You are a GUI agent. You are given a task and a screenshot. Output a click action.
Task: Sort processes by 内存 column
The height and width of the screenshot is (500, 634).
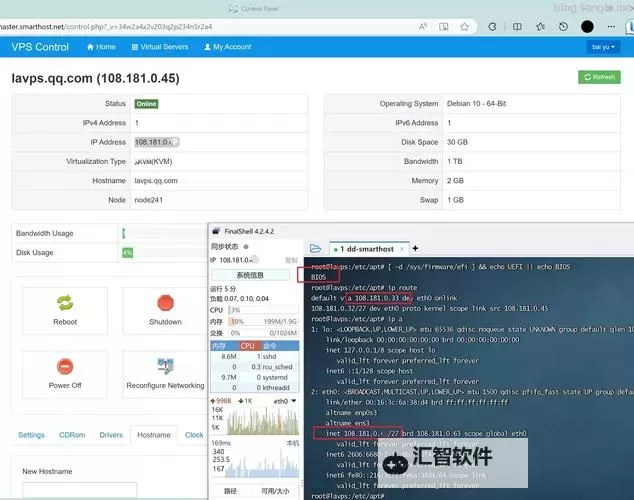[x=224, y=346]
